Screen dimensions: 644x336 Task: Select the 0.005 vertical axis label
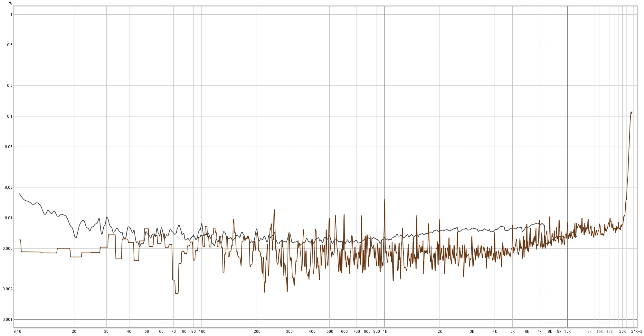point(8,249)
